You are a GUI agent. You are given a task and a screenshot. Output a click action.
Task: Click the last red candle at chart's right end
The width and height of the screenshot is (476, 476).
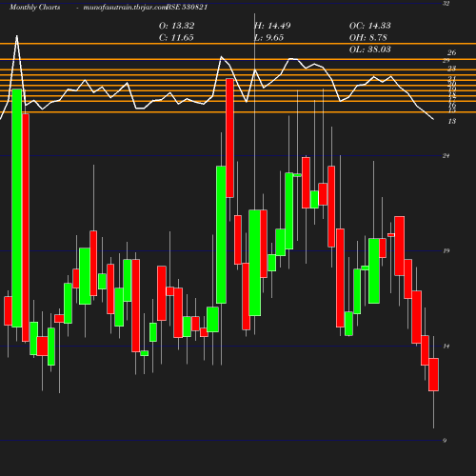(x=433, y=374)
